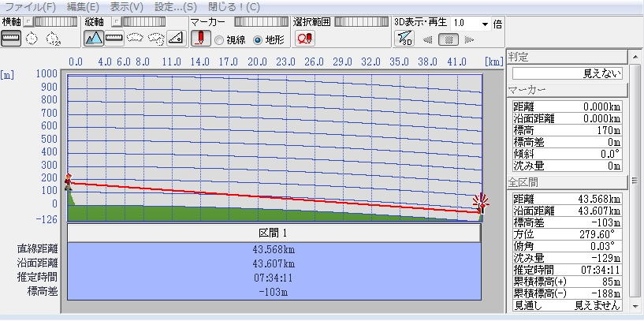Open the 3D display airplane icon

click(404, 39)
